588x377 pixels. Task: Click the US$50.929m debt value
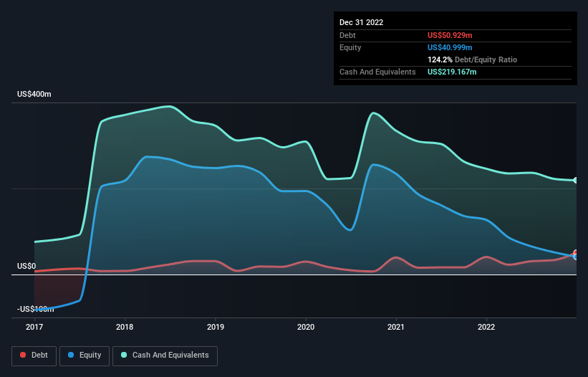pos(450,35)
